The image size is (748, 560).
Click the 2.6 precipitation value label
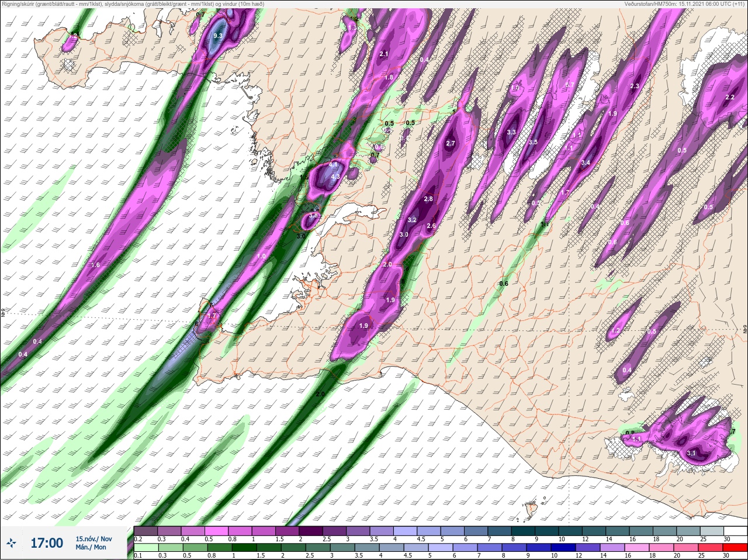[432, 226]
